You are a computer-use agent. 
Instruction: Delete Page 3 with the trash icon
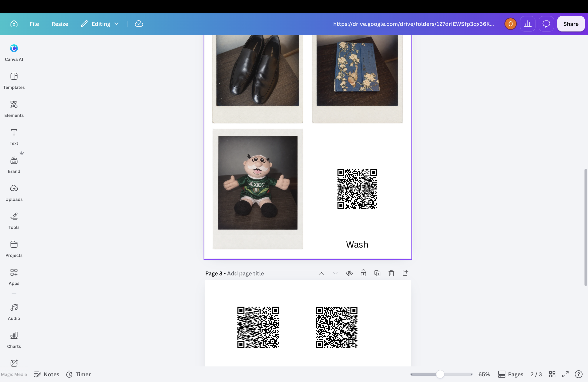point(391,273)
